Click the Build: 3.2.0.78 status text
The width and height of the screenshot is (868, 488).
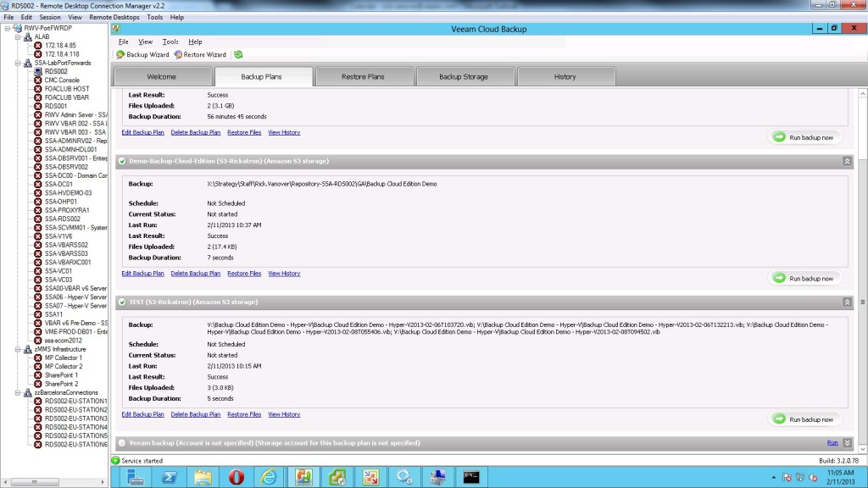coord(838,460)
